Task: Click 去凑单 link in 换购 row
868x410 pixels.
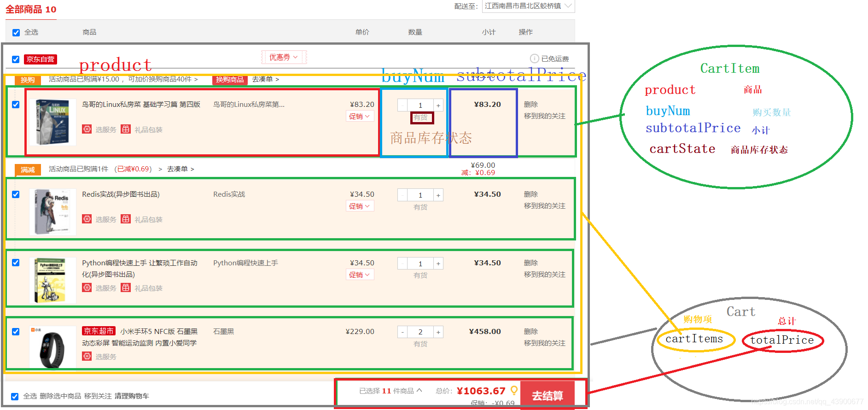Action: (265, 79)
